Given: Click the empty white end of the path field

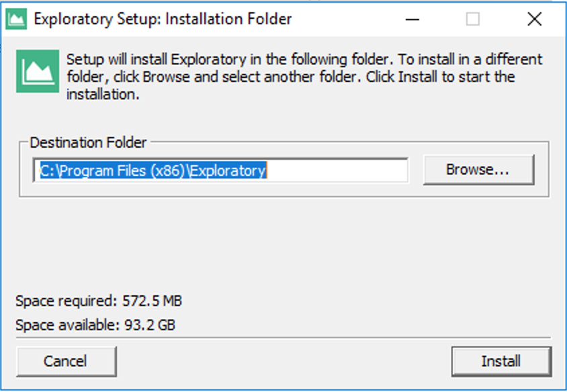Looking at the screenshot, I should point(337,170).
